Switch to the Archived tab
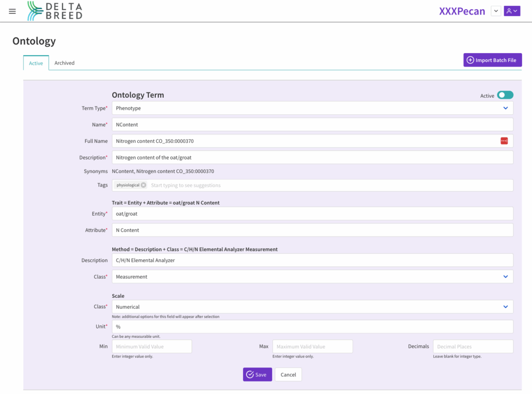The width and height of the screenshot is (532, 394). 64,63
